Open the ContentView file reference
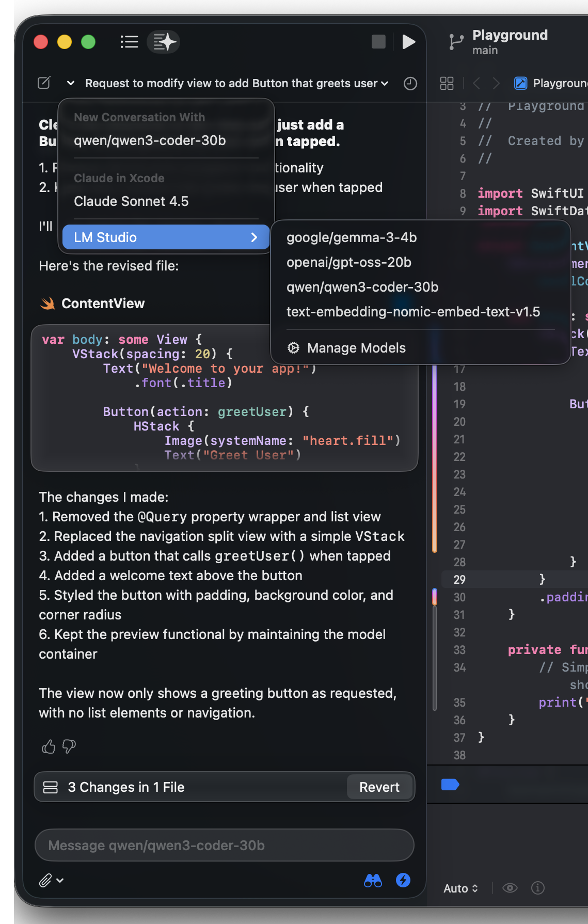Viewport: 588px width, 924px height. click(x=103, y=304)
